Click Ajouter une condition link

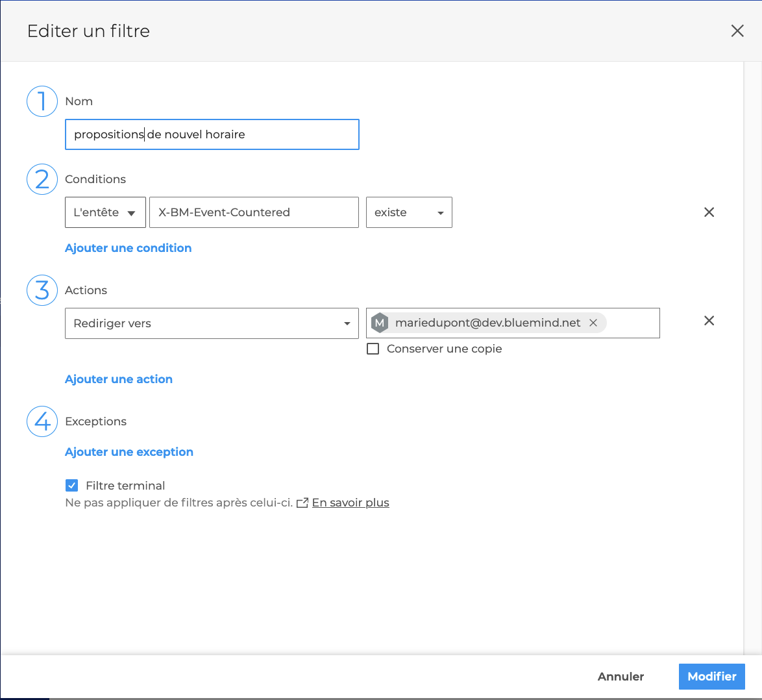point(128,248)
